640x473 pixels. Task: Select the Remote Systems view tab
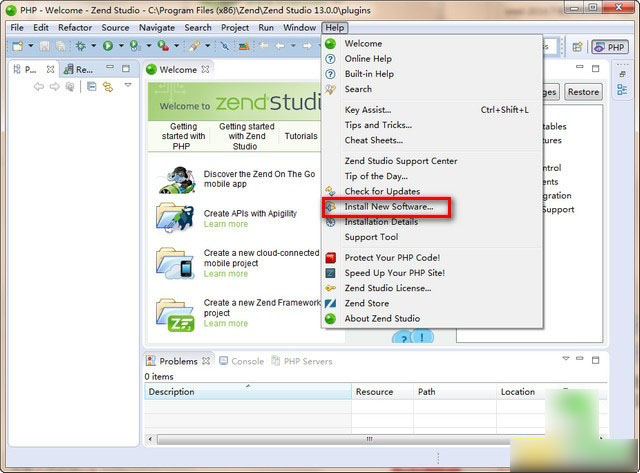[x=79, y=69]
